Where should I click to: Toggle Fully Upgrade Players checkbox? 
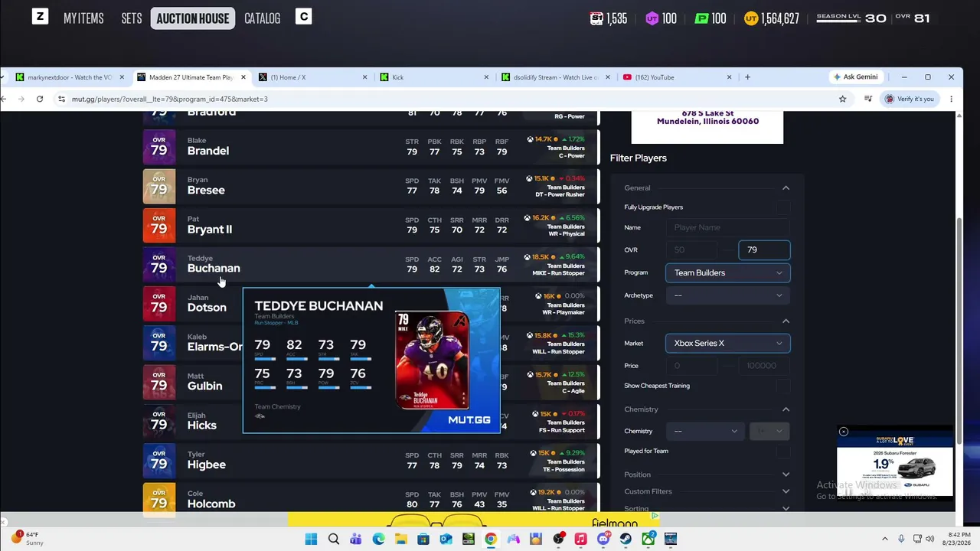click(782, 207)
